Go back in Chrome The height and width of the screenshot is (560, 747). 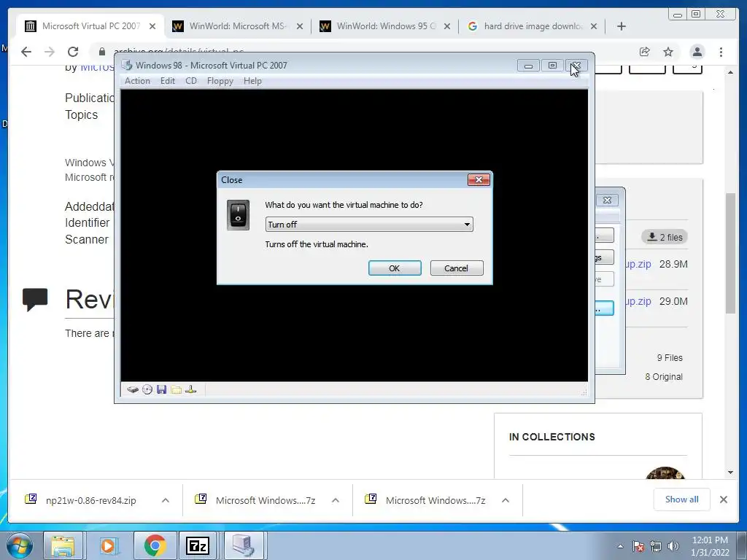point(26,52)
